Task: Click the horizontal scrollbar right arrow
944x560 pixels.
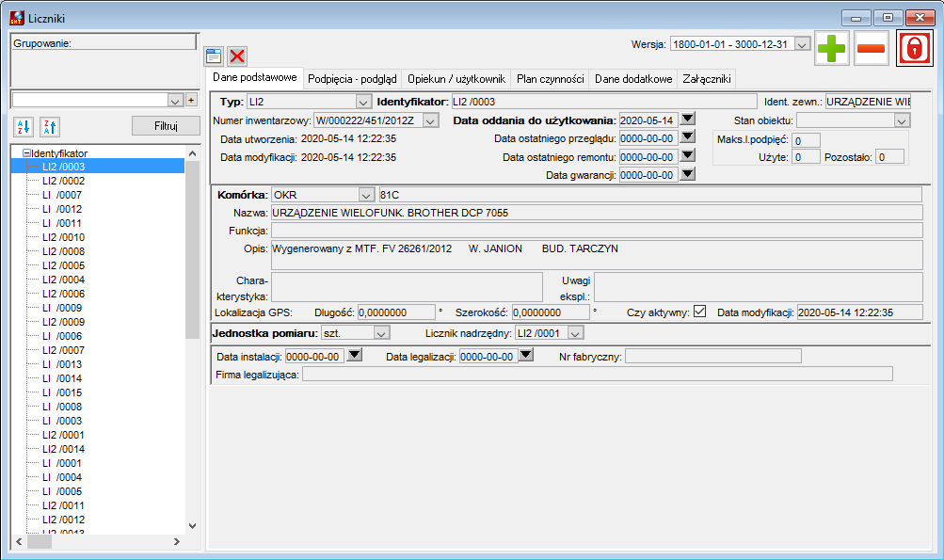Action: coord(176,541)
